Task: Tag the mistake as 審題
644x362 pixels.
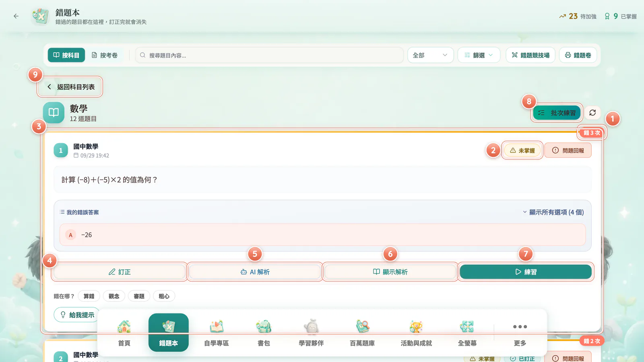Action: pos(139,296)
